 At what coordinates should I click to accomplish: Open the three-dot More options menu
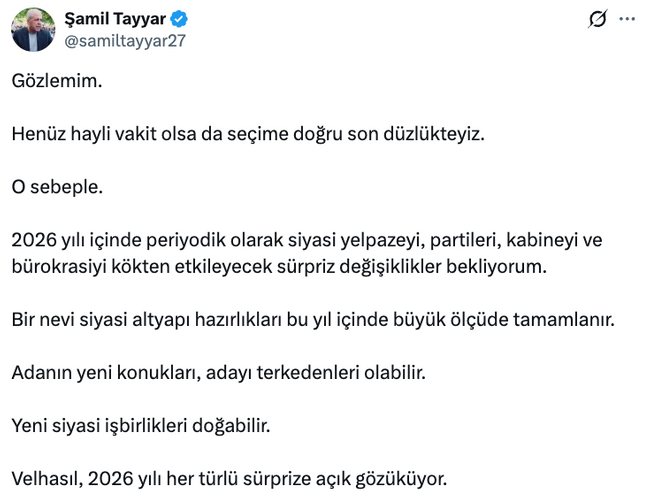627,19
